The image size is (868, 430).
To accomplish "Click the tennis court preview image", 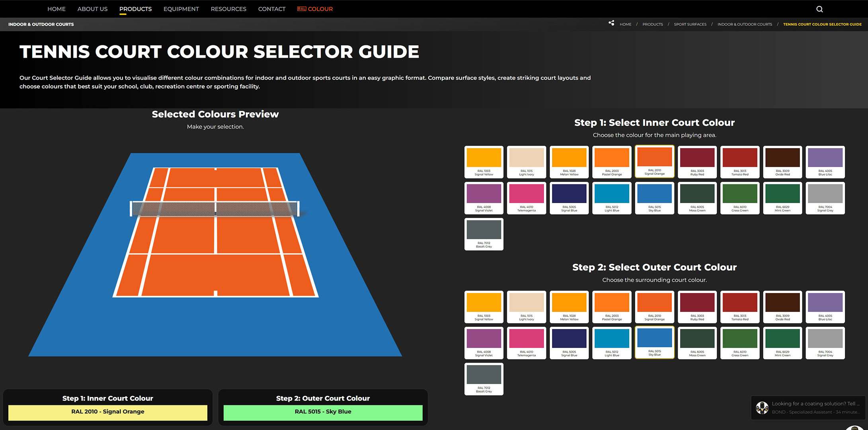I will [x=215, y=255].
